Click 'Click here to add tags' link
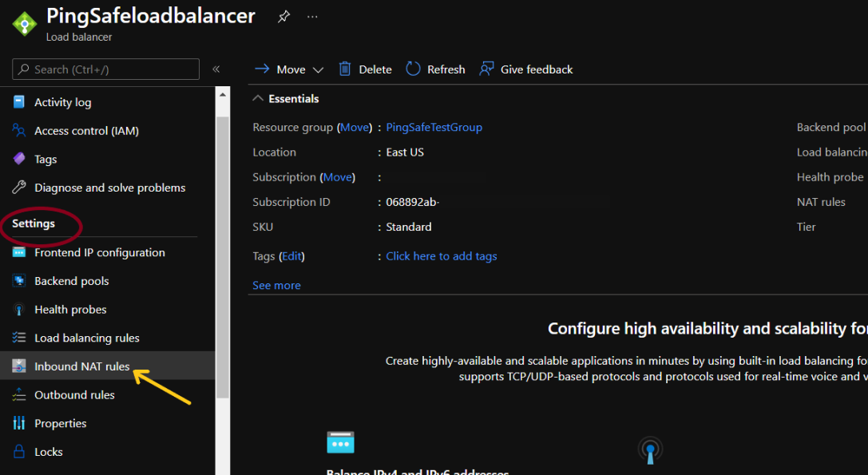This screenshot has width=868, height=475. pyautogui.click(x=441, y=256)
